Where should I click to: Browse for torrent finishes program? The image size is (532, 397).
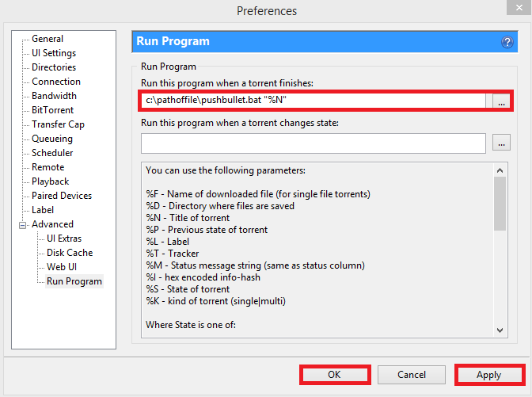501,101
